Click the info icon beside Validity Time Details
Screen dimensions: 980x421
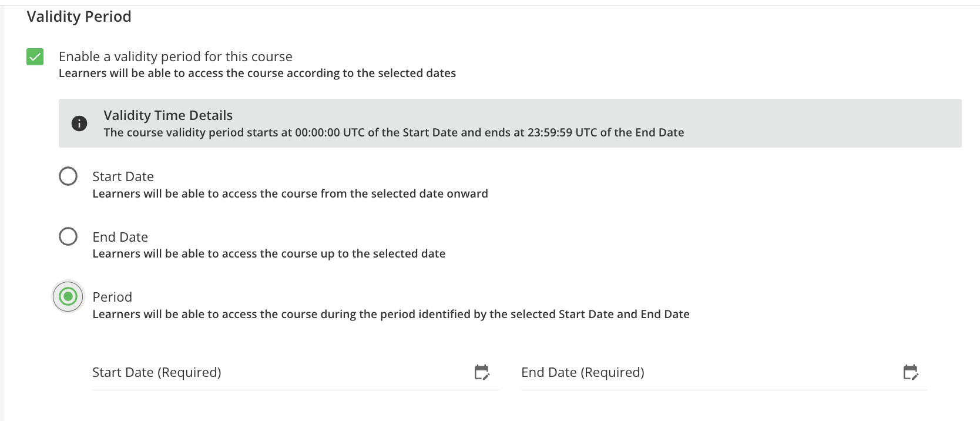pyautogui.click(x=79, y=123)
